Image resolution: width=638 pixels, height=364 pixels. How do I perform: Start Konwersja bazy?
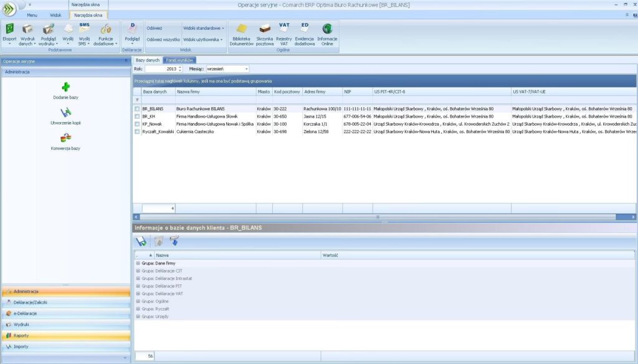(x=65, y=138)
